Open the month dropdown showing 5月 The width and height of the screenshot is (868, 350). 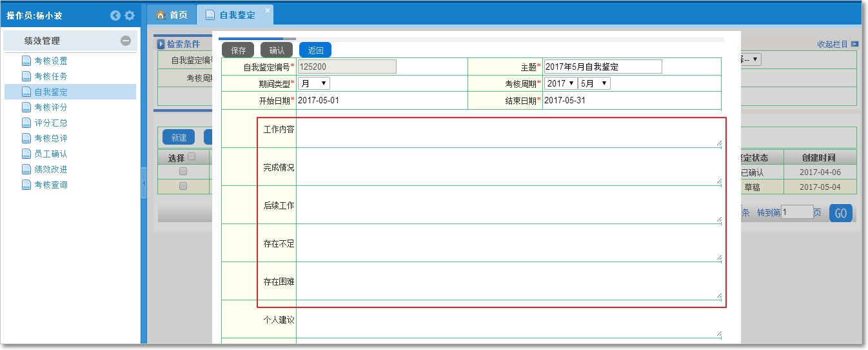click(x=595, y=83)
